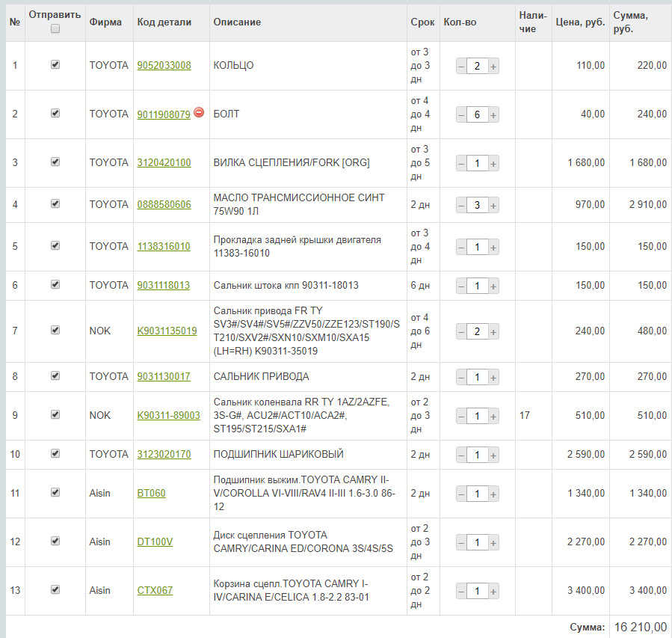This screenshot has height=638, width=672.
Task: Increase quantity for БОЛТ with plus button
Action: (493, 115)
